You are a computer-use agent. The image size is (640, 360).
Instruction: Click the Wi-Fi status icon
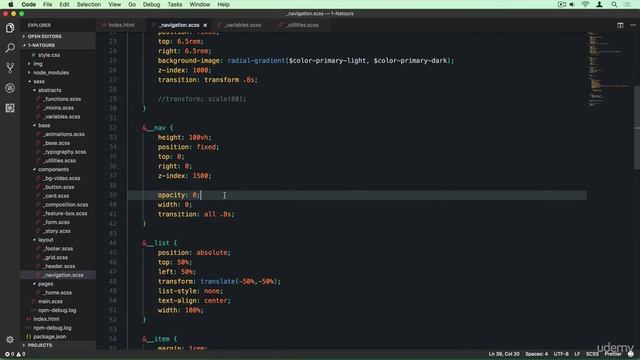(x=585, y=4)
